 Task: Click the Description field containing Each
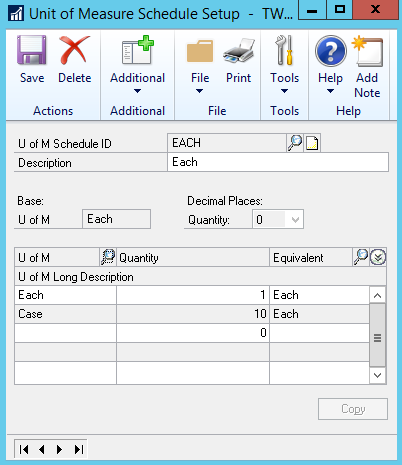pos(278,162)
